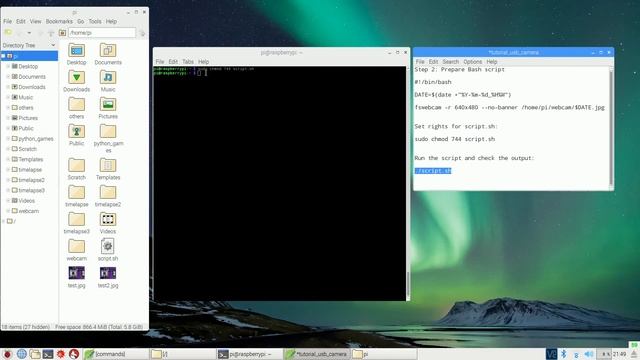The height and width of the screenshot is (360, 640).
Task: Click the text editor vertical scrollbar
Action: pyautogui.click(x=611, y=127)
